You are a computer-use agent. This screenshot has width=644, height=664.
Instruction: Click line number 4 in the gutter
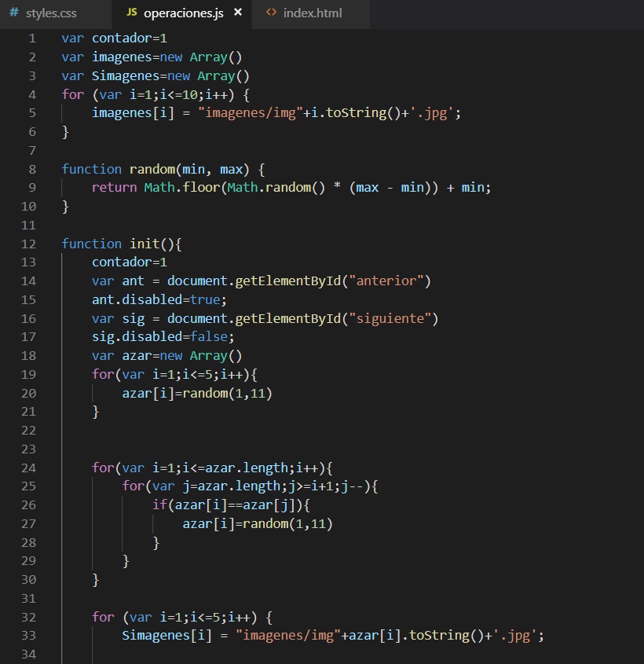point(32,94)
